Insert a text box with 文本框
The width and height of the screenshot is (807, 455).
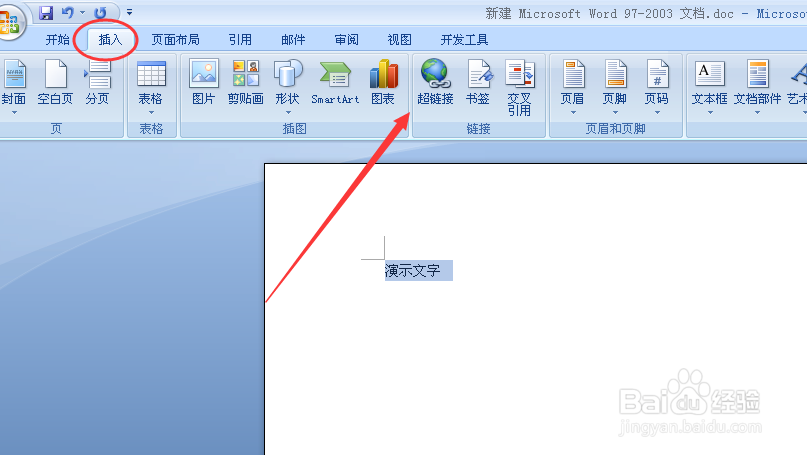pos(709,81)
